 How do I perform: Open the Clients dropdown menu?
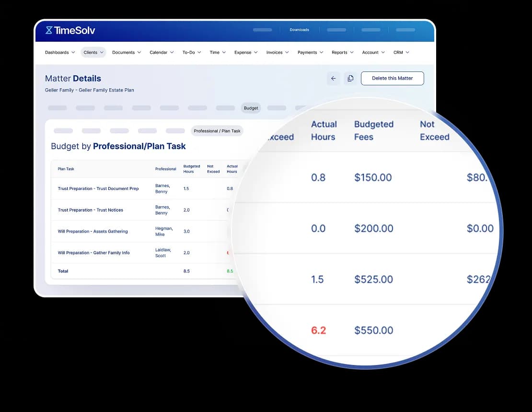pos(93,52)
